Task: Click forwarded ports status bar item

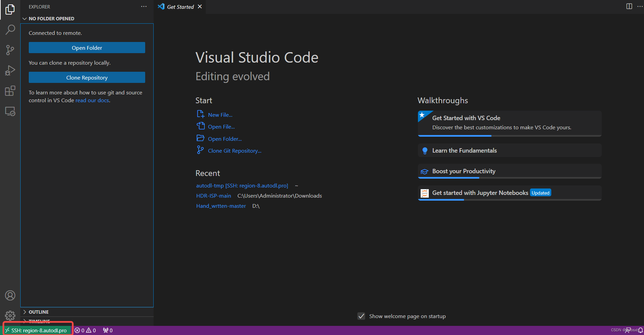Action: pos(108,331)
